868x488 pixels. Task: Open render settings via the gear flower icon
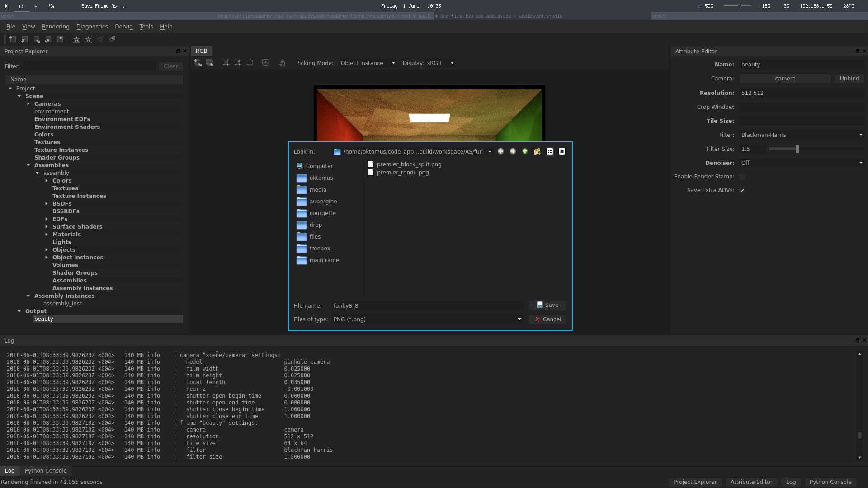tap(112, 39)
